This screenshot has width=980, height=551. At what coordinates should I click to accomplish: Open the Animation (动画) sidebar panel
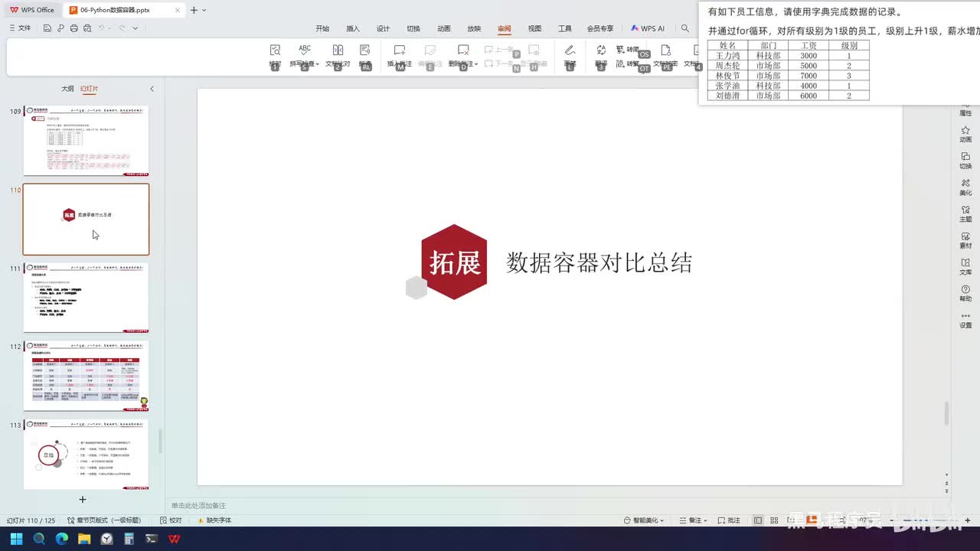pos(965,135)
